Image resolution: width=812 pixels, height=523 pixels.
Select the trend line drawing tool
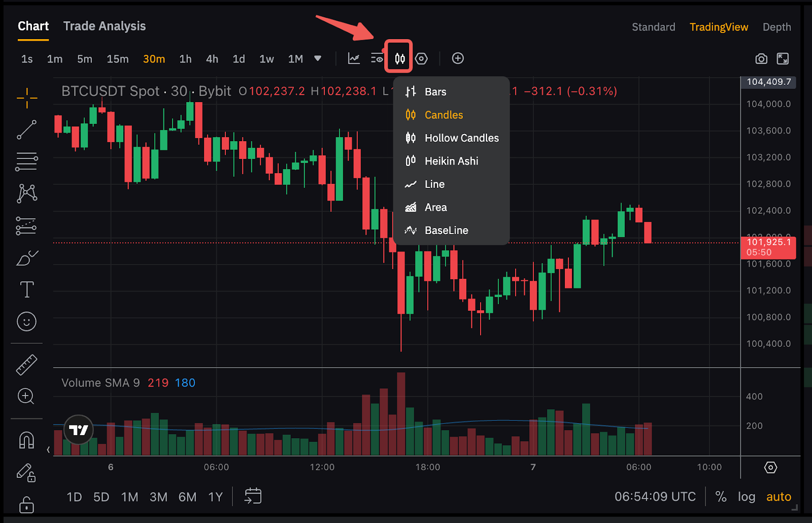click(x=26, y=129)
